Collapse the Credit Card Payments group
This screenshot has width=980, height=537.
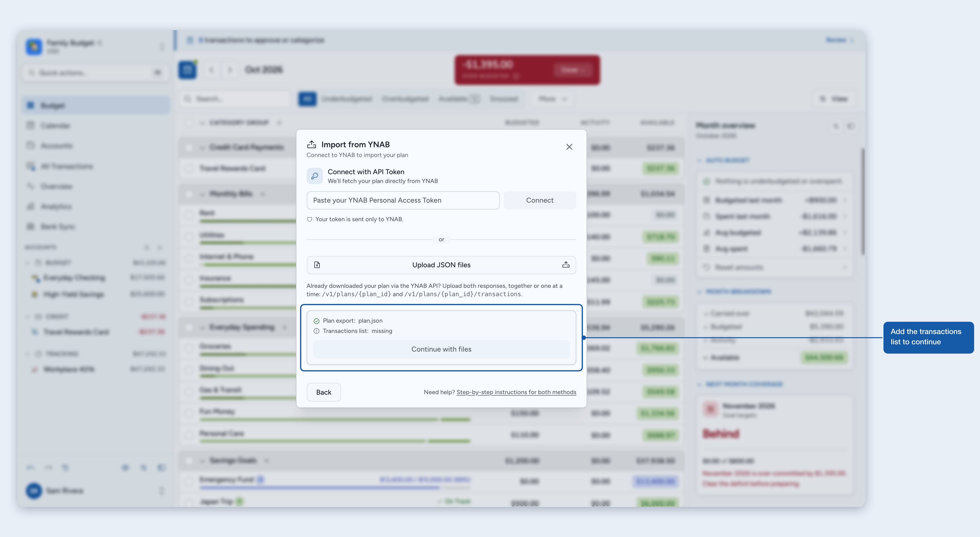202,147
